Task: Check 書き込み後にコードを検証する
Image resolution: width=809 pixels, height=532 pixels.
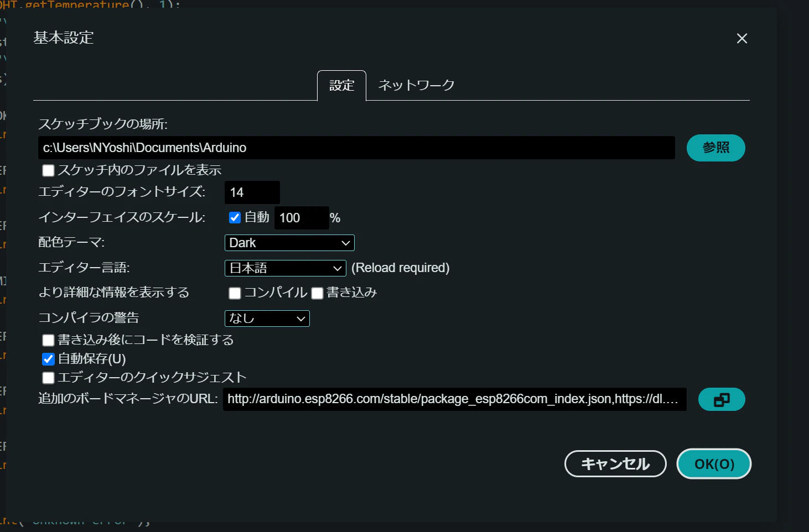Action: pos(49,340)
